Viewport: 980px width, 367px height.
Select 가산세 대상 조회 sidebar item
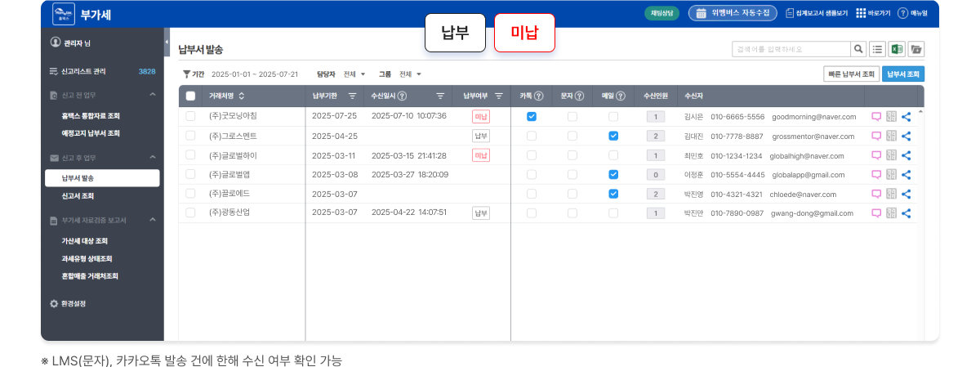tap(85, 241)
